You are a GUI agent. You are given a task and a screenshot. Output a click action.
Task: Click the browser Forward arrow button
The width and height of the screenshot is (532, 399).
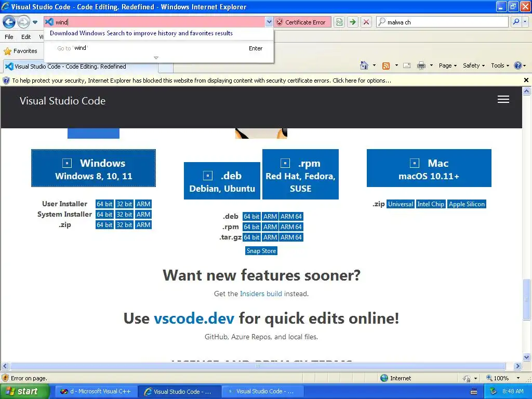point(23,22)
